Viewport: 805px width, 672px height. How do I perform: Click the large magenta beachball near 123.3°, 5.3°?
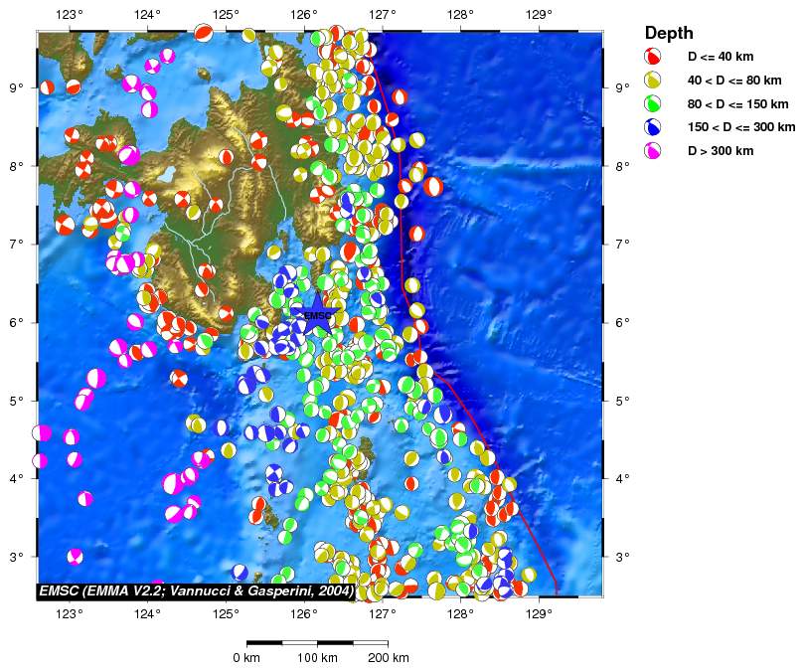(x=96, y=378)
